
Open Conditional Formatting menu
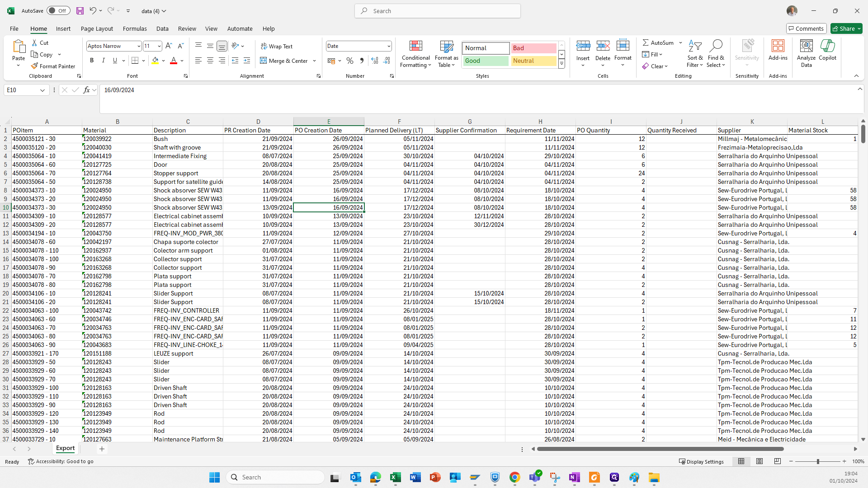[x=416, y=54]
